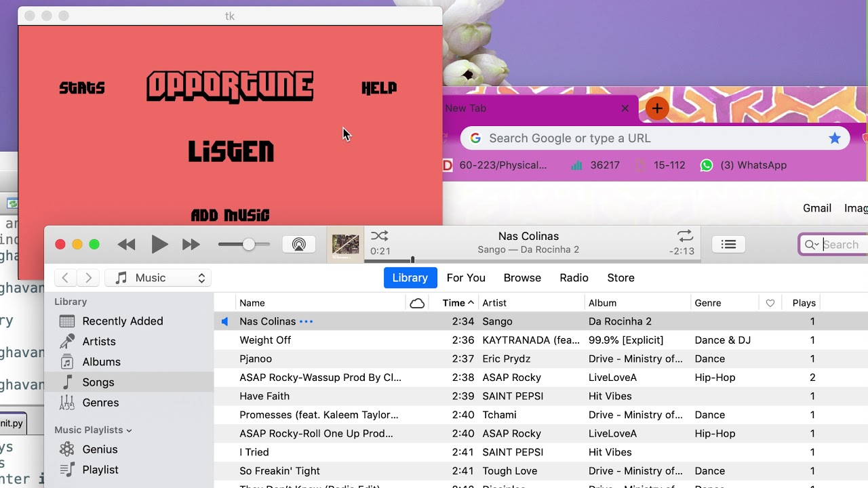
Task: Toggle shuffle in the iTunes player
Action: [x=380, y=236]
